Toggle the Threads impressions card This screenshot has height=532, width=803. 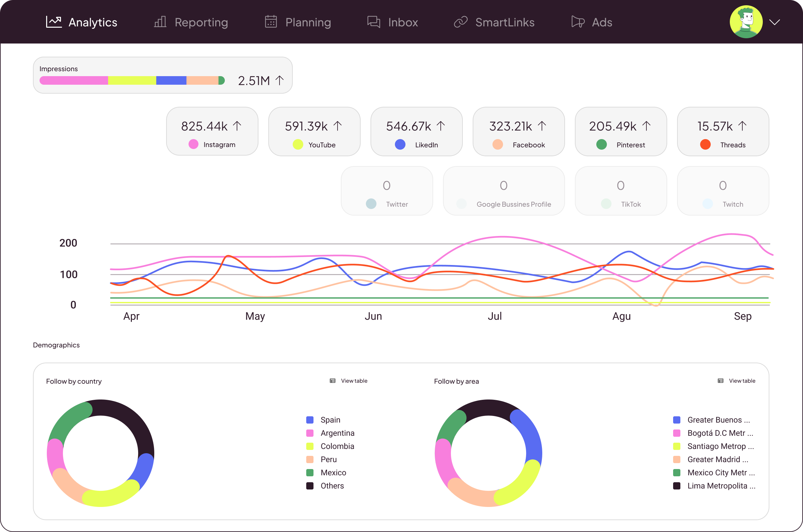click(x=723, y=131)
